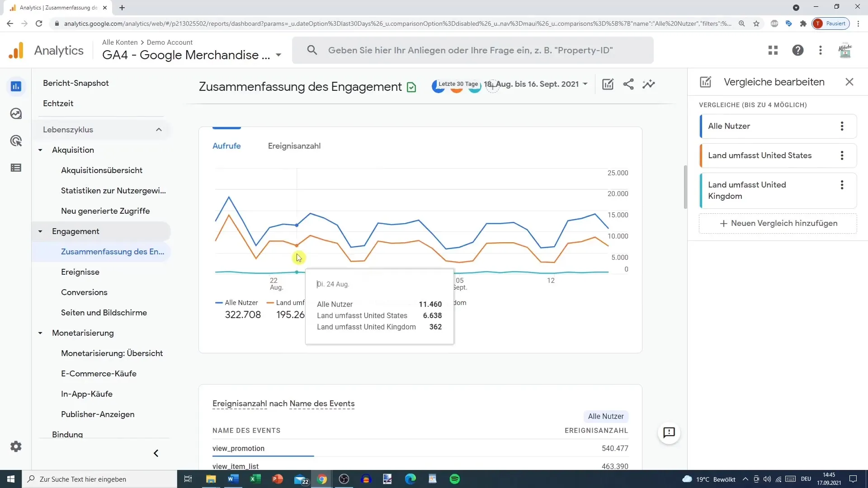
Task: Click Neuen Vergleich hinzufügen button
Action: [x=778, y=223]
